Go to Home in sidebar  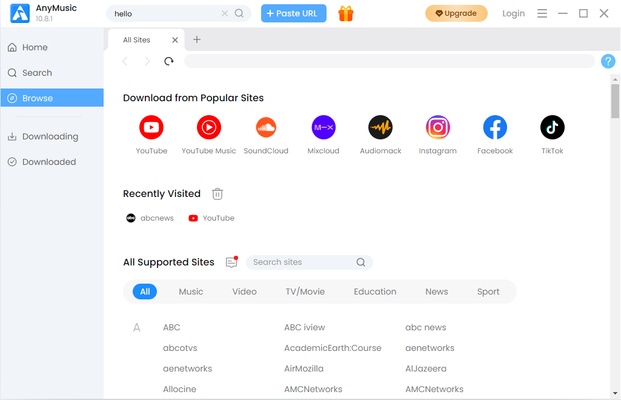coord(52,47)
